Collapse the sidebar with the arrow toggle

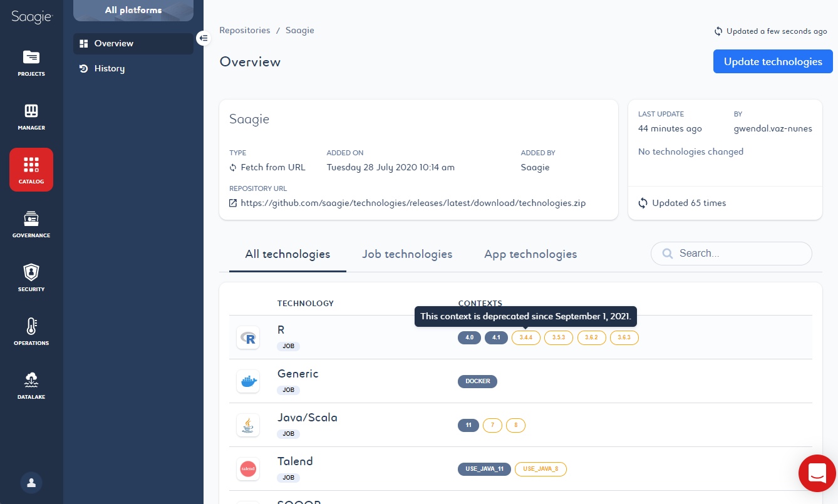tap(204, 38)
